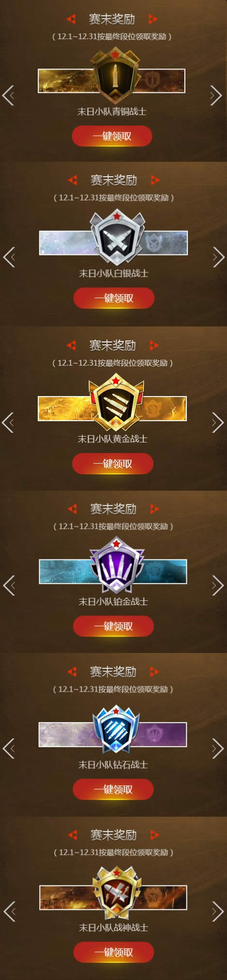Go to previous reward from 战神 panel
The height and width of the screenshot is (980, 227).
[9, 911]
